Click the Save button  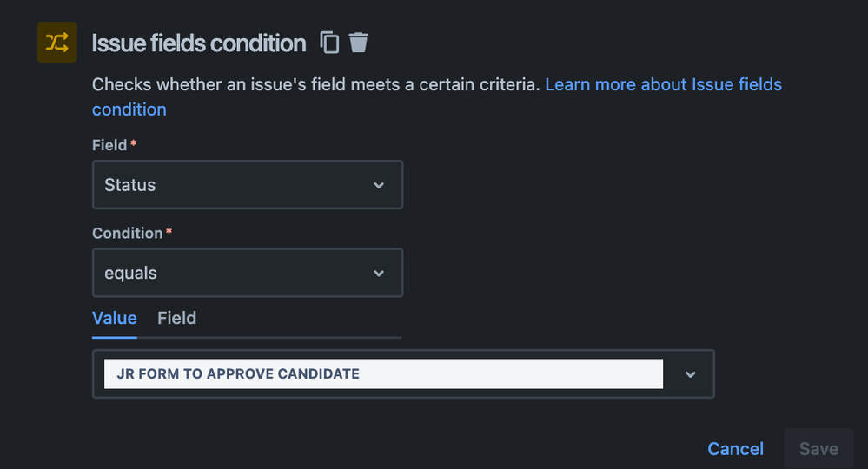[x=818, y=448]
